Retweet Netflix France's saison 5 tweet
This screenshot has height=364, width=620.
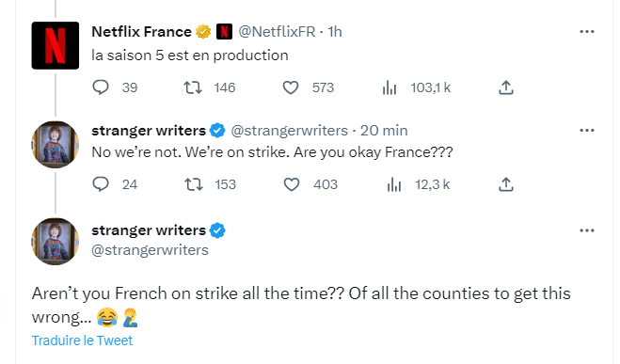[x=193, y=87]
